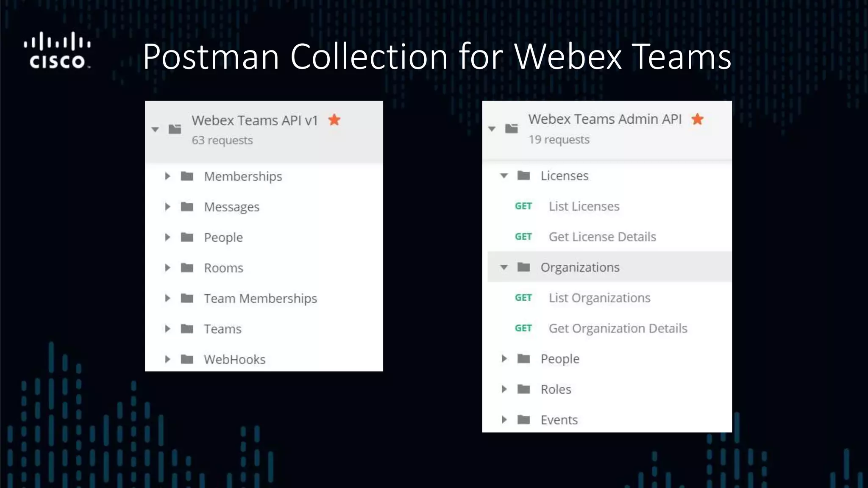The height and width of the screenshot is (488, 868).
Task: Select the Licenses folder label
Action: tap(565, 175)
